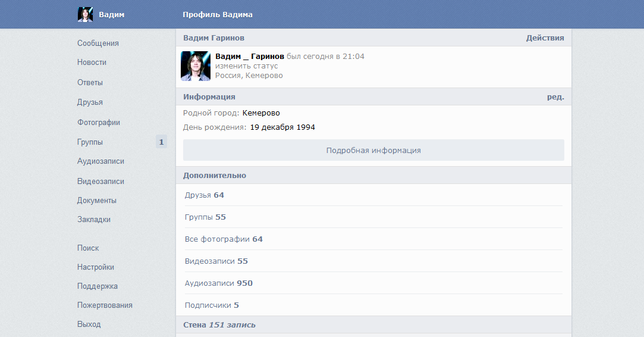644x337 pixels.
Task: Click Выход to log out
Action: (x=89, y=324)
